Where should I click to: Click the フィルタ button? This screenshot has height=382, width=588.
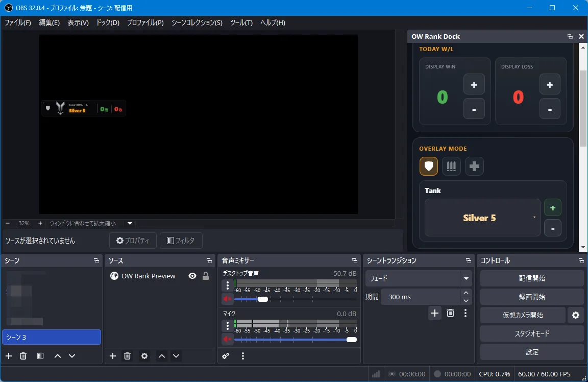181,241
